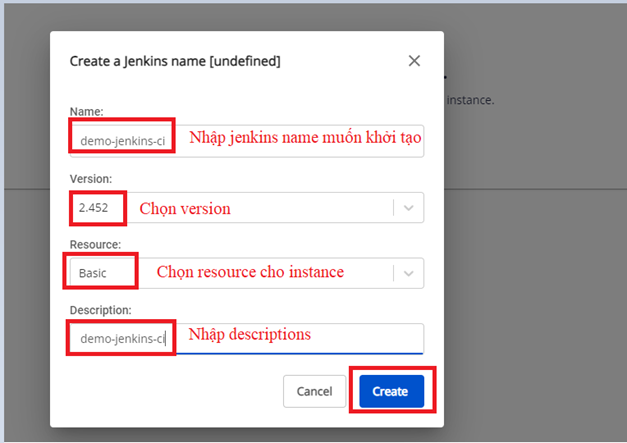Click the dimmed "instance." text behind the dialog

tap(470, 100)
